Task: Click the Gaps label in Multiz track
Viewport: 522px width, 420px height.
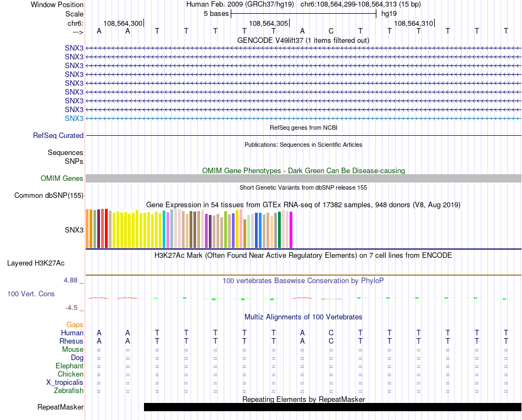Action: [x=75, y=324]
